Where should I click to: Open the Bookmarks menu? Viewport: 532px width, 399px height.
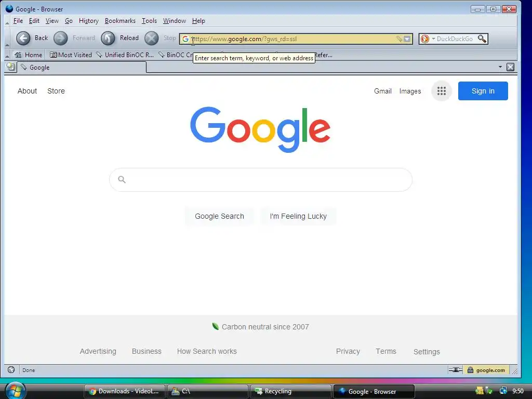(120, 21)
